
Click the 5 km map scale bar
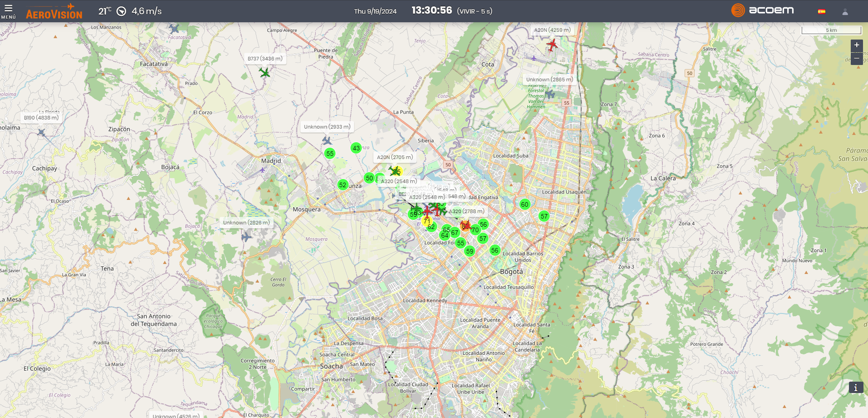point(831,30)
